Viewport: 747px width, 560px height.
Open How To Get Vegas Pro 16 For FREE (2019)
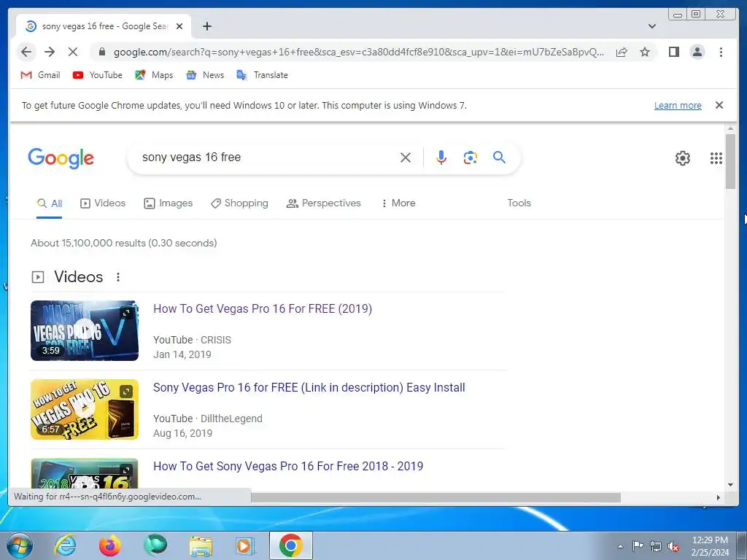coord(263,308)
